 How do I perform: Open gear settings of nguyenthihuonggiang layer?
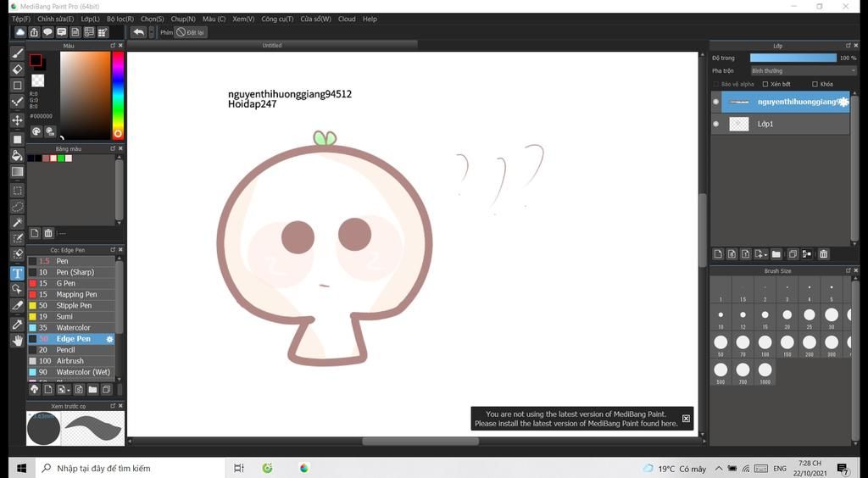(x=843, y=102)
